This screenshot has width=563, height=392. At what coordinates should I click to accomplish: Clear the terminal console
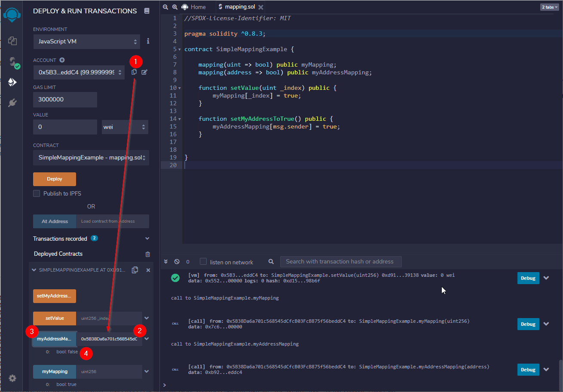click(x=177, y=261)
